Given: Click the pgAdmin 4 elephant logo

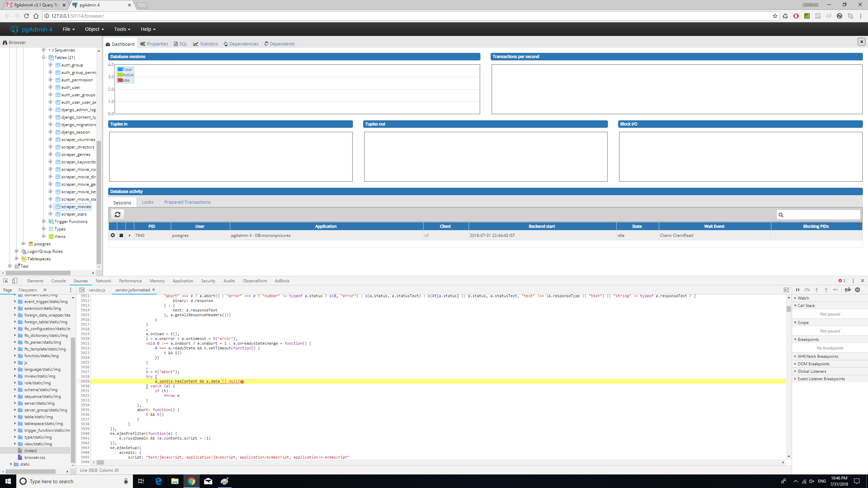Looking at the screenshot, I should [14, 29].
